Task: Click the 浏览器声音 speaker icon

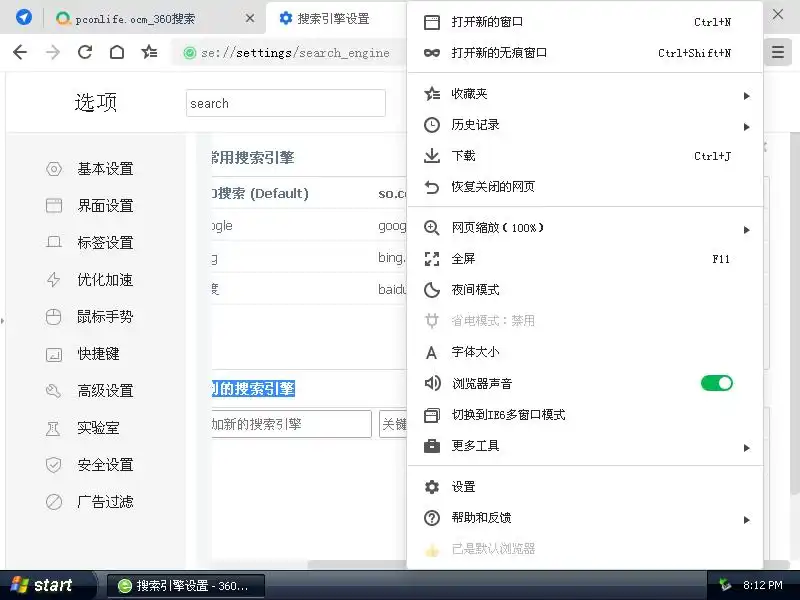Action: click(432, 383)
